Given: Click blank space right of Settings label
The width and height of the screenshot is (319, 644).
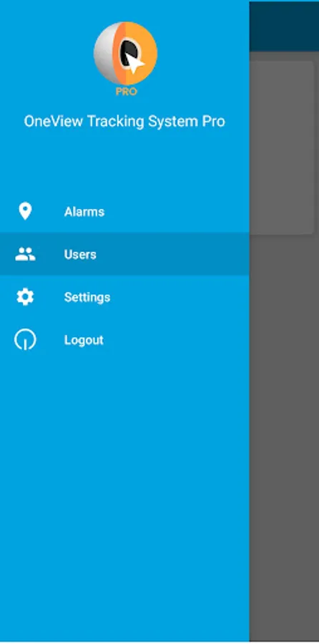Looking at the screenshot, I should [180, 297].
